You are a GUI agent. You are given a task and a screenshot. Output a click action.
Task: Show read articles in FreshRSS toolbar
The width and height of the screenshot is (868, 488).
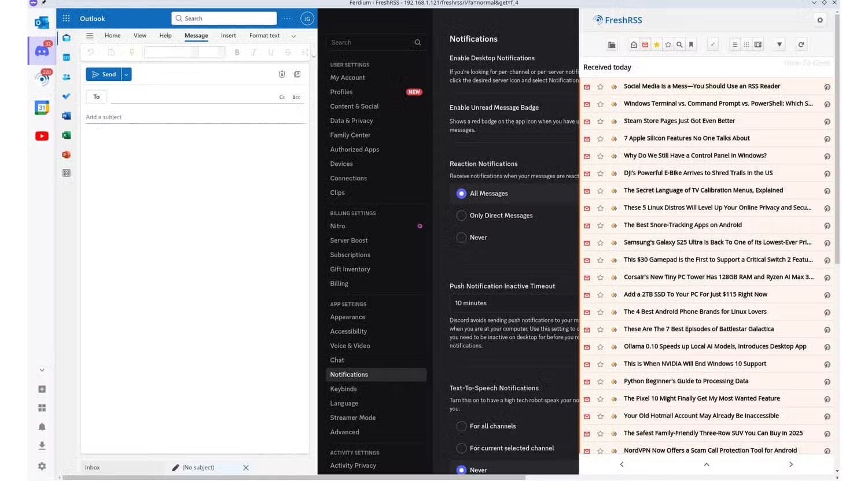coord(634,45)
